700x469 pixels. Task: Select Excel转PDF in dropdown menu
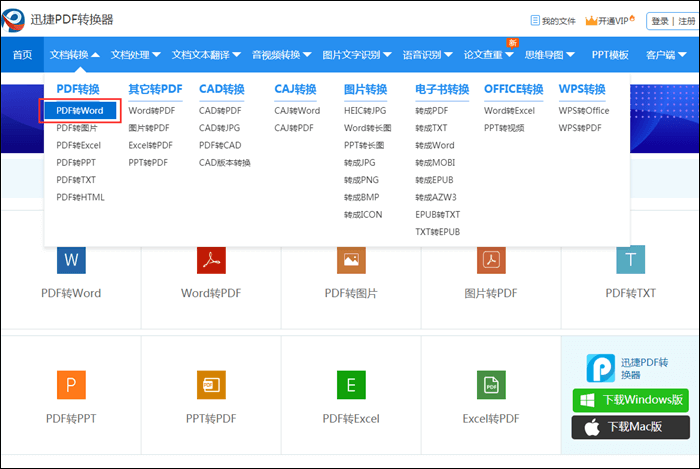point(150,145)
